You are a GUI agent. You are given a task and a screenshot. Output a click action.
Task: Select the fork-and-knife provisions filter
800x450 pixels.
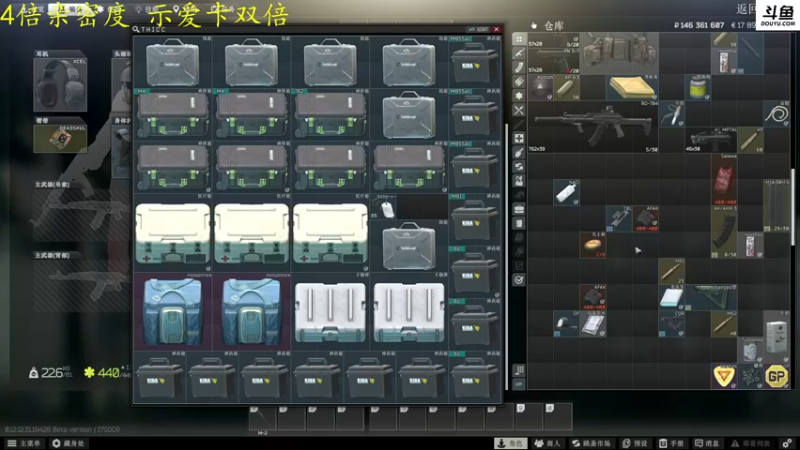[x=519, y=110]
